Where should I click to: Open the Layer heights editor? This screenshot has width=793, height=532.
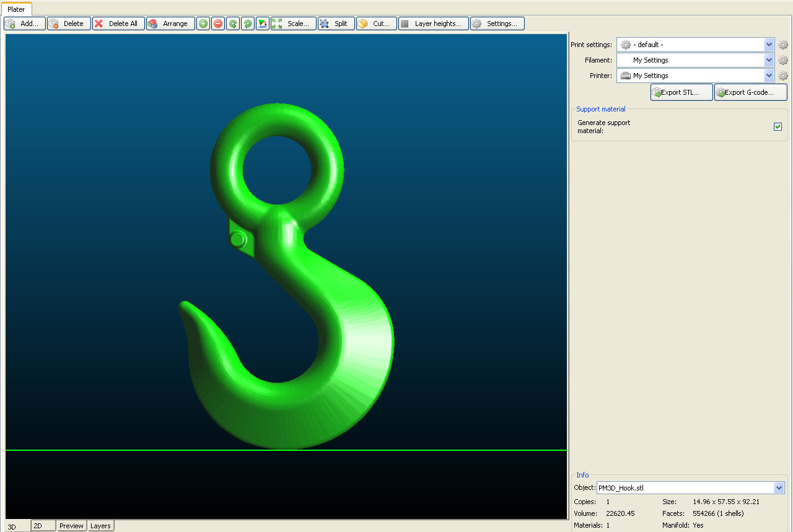tap(433, 23)
